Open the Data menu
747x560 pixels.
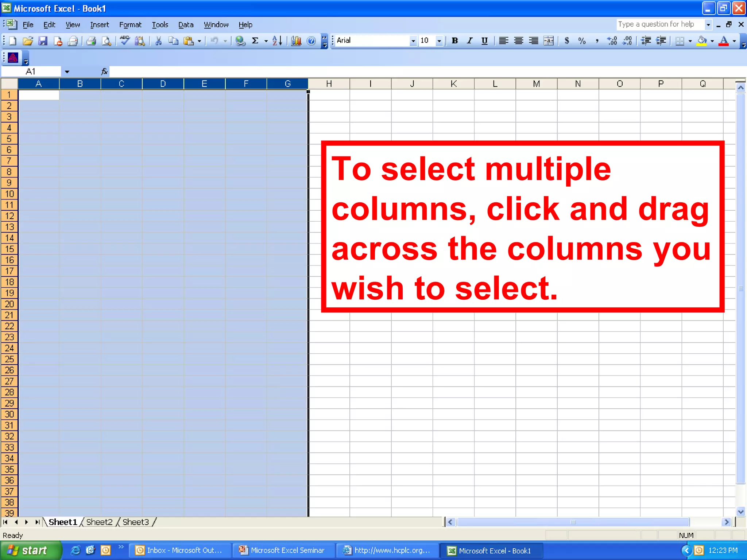(186, 24)
